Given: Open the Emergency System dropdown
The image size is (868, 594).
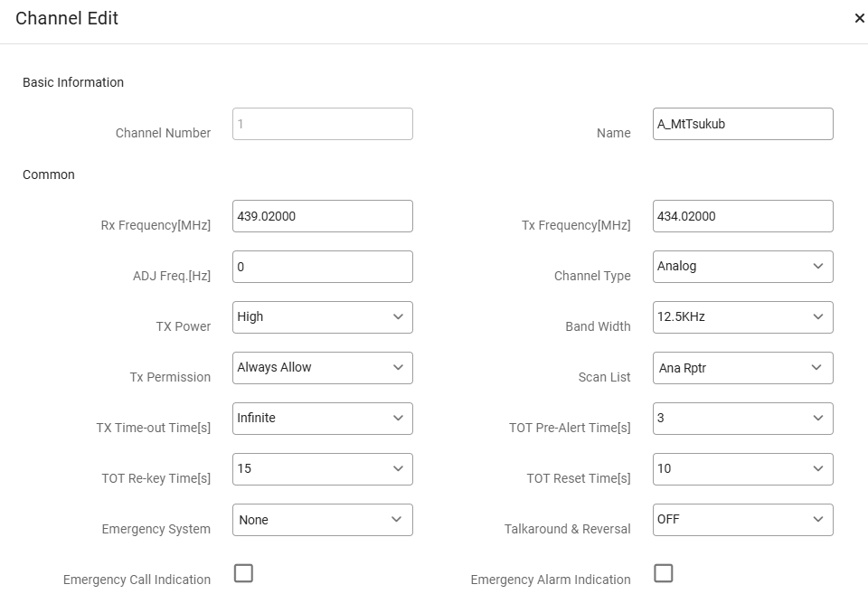Looking at the screenshot, I should coord(322,520).
